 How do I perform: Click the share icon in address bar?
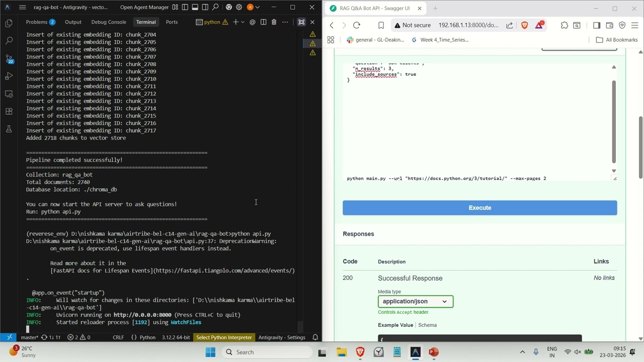point(509,25)
